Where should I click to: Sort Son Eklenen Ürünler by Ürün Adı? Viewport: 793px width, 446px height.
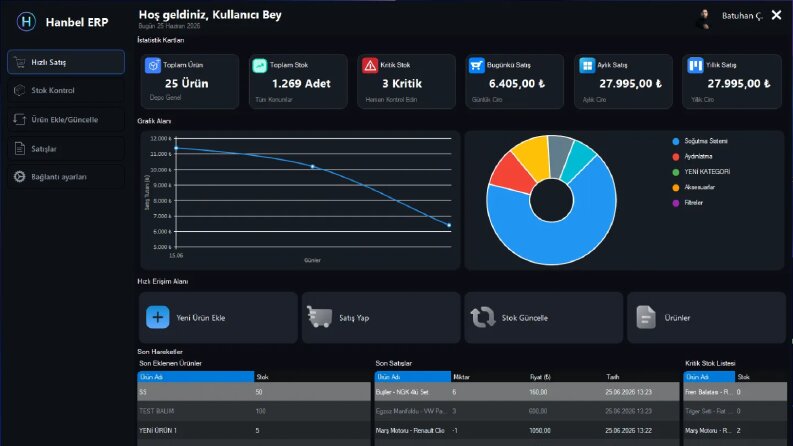point(196,377)
